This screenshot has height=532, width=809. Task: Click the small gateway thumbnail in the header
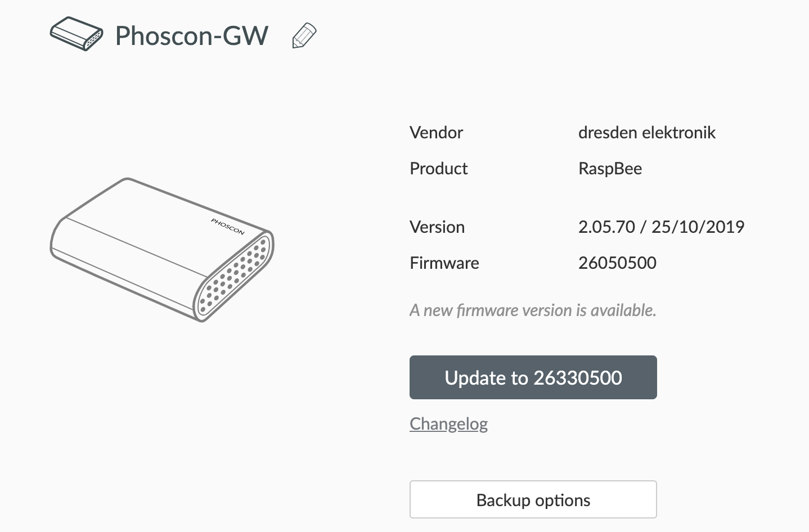pyautogui.click(x=75, y=34)
